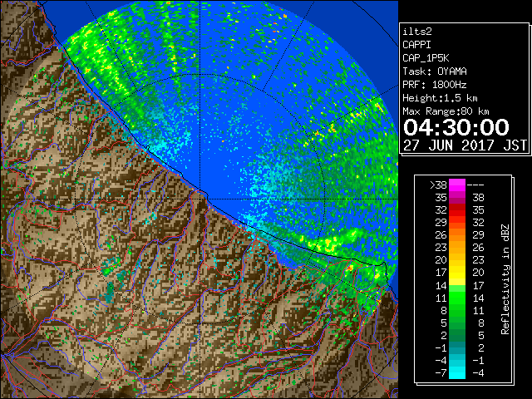Screen dimensions: 532x399
Task: Select the "Height:1.5 km" value
Action: pos(440,98)
